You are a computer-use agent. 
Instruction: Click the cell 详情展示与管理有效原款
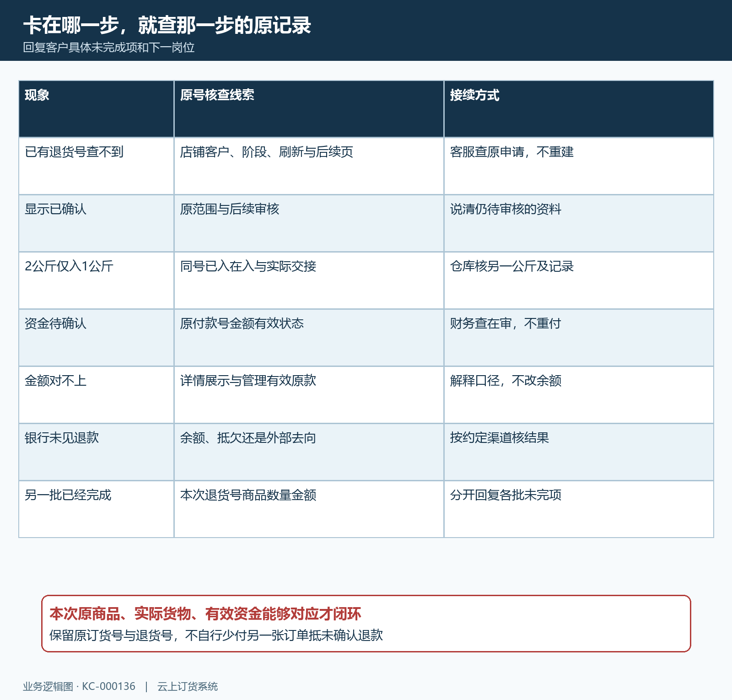point(309,395)
